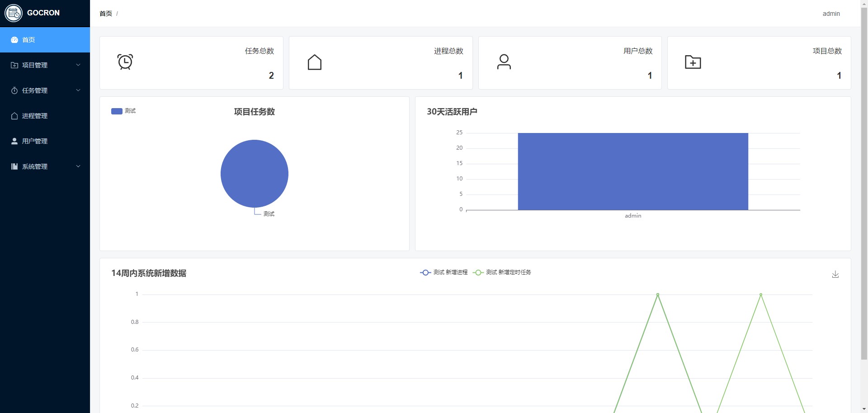Expand the 任务管理 submenu chevron
The image size is (868, 413).
point(78,90)
